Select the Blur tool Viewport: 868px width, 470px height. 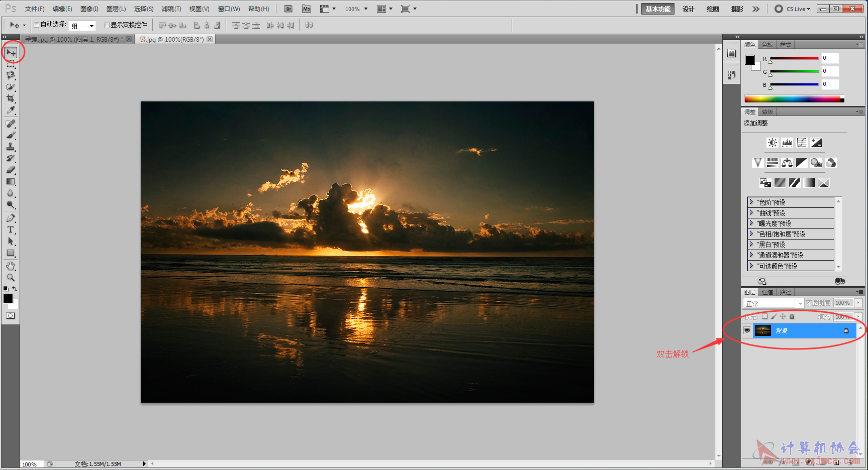(11, 193)
